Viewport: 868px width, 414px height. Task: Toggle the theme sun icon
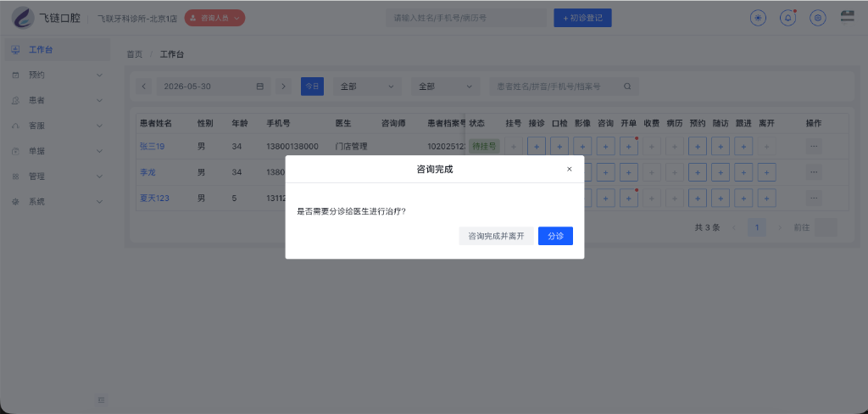pyautogui.click(x=758, y=18)
